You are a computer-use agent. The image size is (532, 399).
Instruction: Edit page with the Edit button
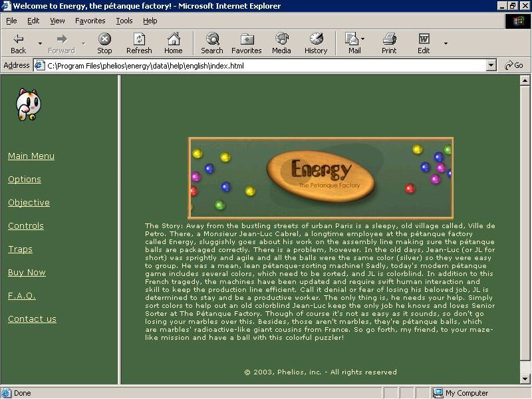[424, 44]
